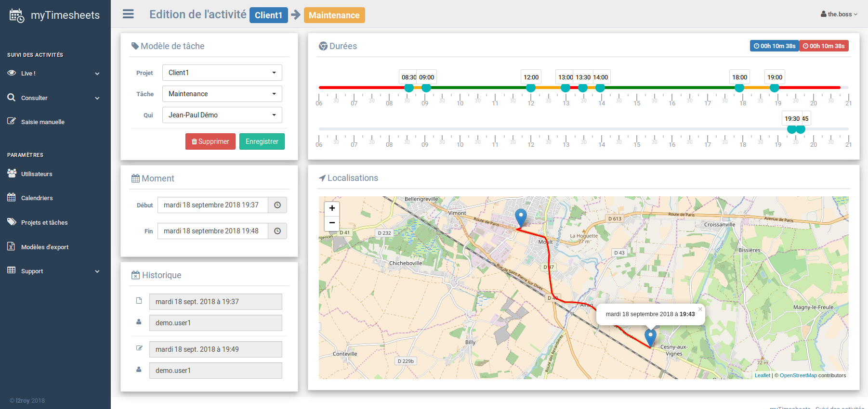Expand the Live ! sidebar menu
The height and width of the screenshot is (409, 868).
(55, 74)
